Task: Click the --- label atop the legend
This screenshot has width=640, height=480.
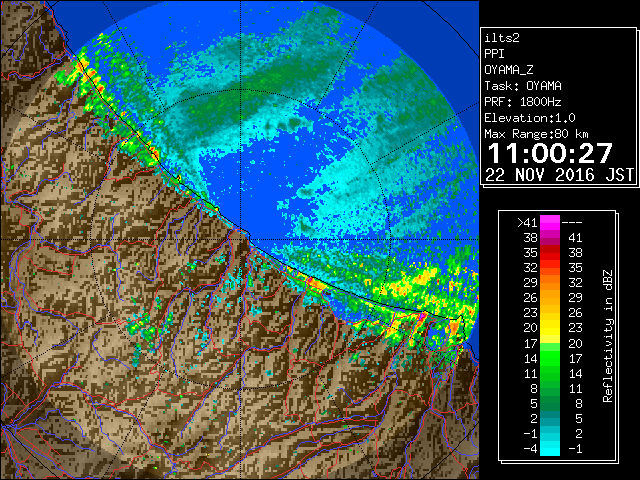Action: [x=572, y=223]
